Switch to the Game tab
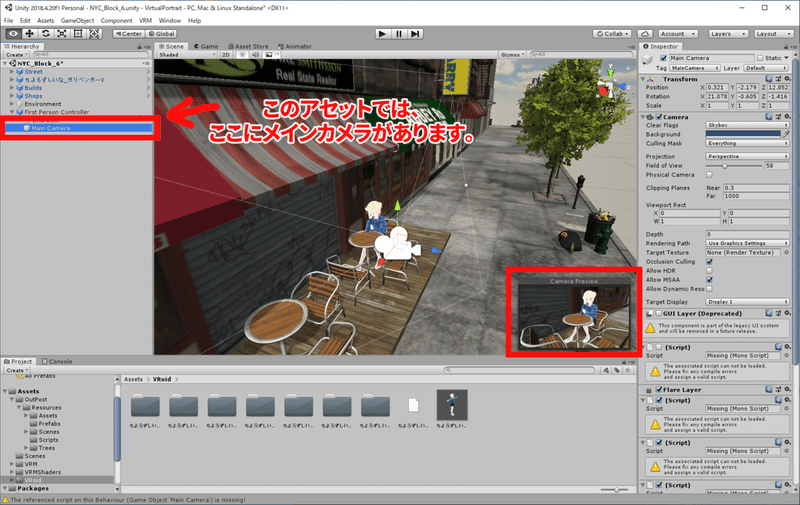800x505 pixels. point(206,46)
